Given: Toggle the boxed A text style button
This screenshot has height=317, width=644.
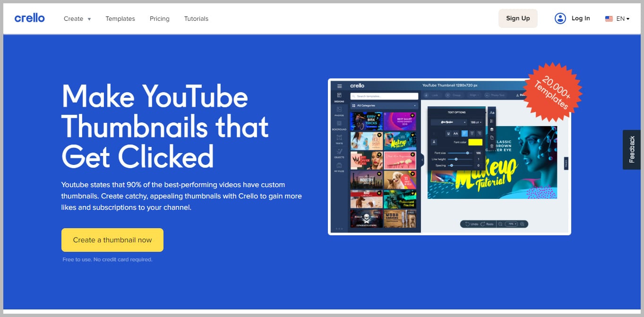Looking at the screenshot, I should point(434,142).
